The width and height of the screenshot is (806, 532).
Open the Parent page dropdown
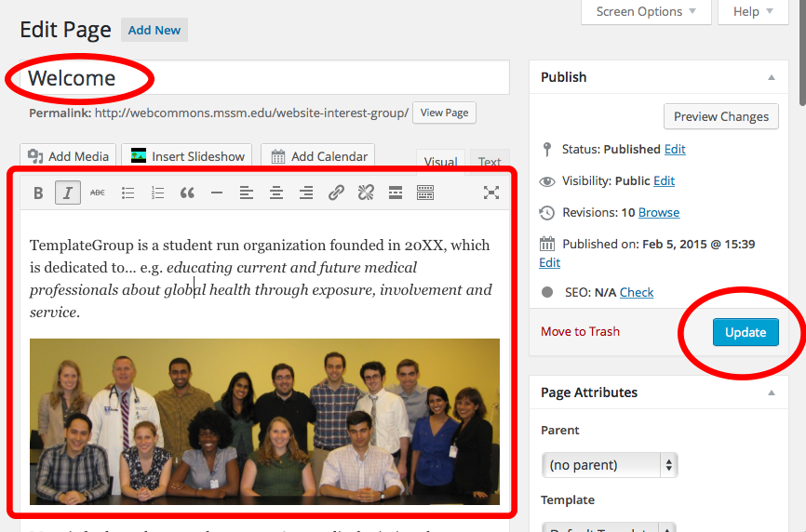610,464
